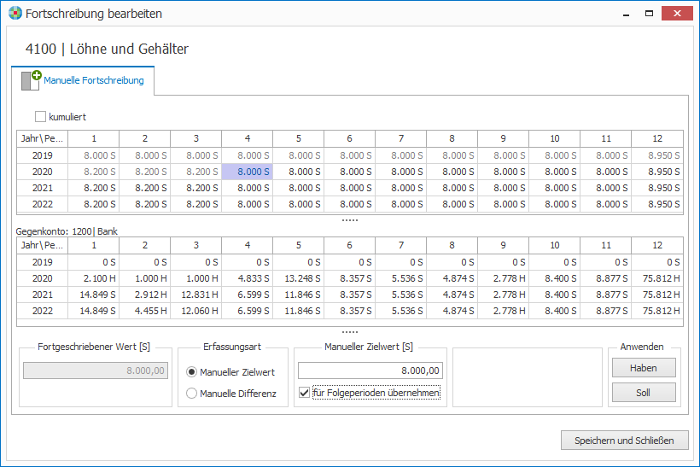Click the Haben apply button
The width and height of the screenshot is (700, 467).
(643, 368)
